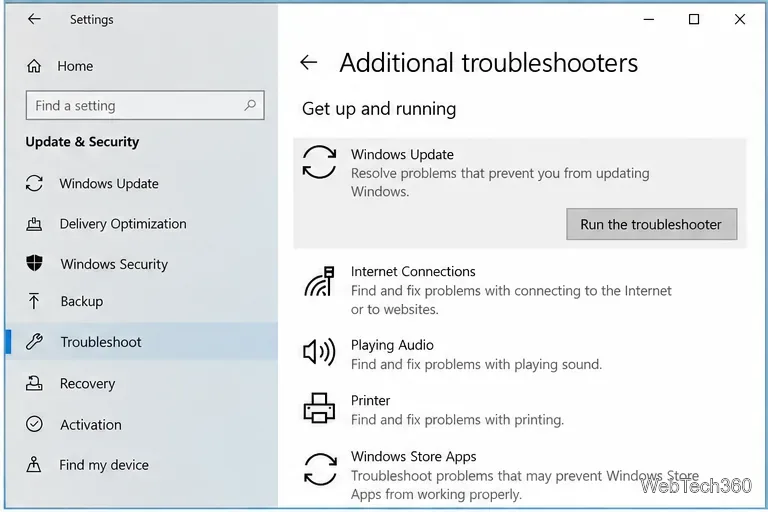The width and height of the screenshot is (768, 512).
Task: Close the Settings window
Action: click(x=740, y=19)
